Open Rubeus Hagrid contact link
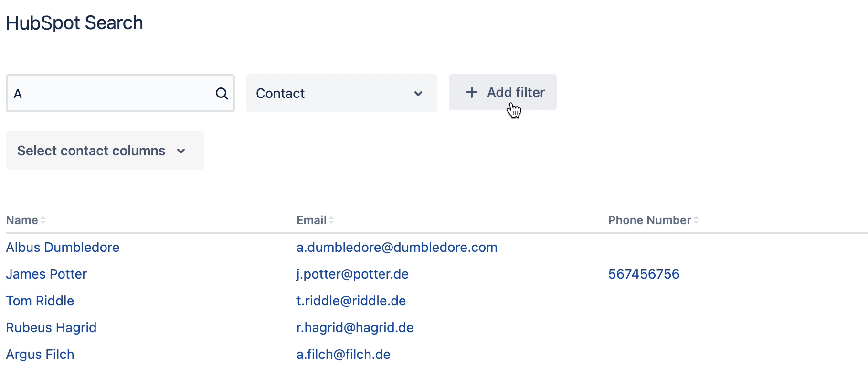The height and width of the screenshot is (368, 868). pyautogui.click(x=51, y=327)
